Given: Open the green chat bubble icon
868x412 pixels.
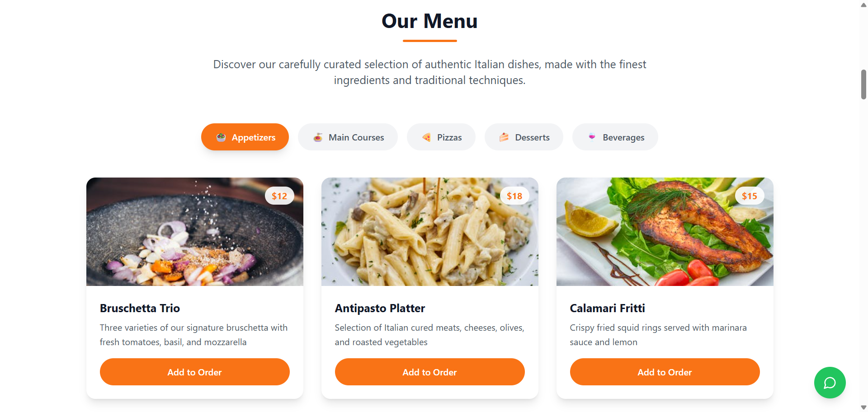Looking at the screenshot, I should [x=830, y=383].
